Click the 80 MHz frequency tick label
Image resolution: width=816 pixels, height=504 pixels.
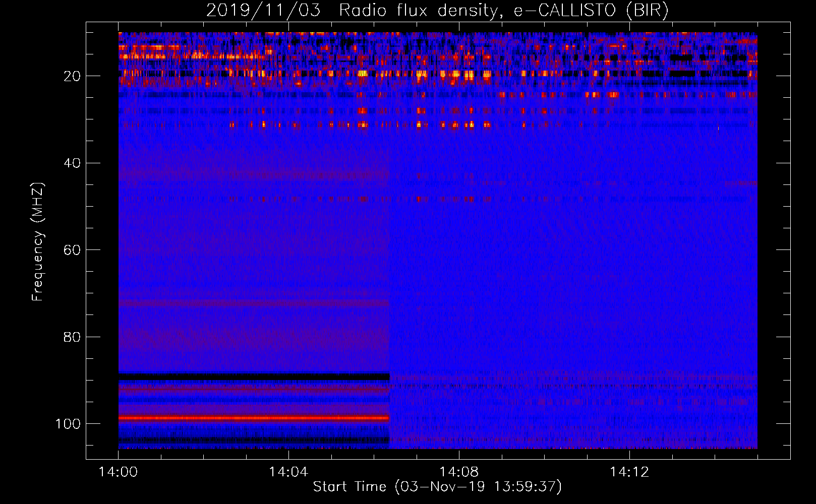point(73,337)
